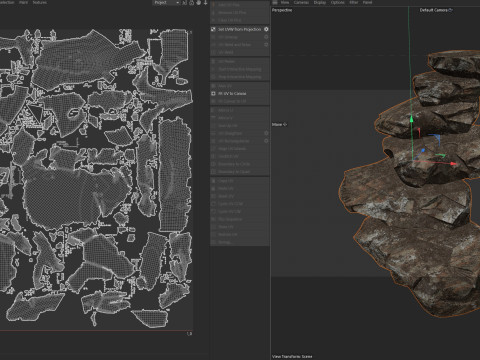Viewport: 480px width, 360px height.
Task: Click the View Transform: Scene status text
Action: 292,356
